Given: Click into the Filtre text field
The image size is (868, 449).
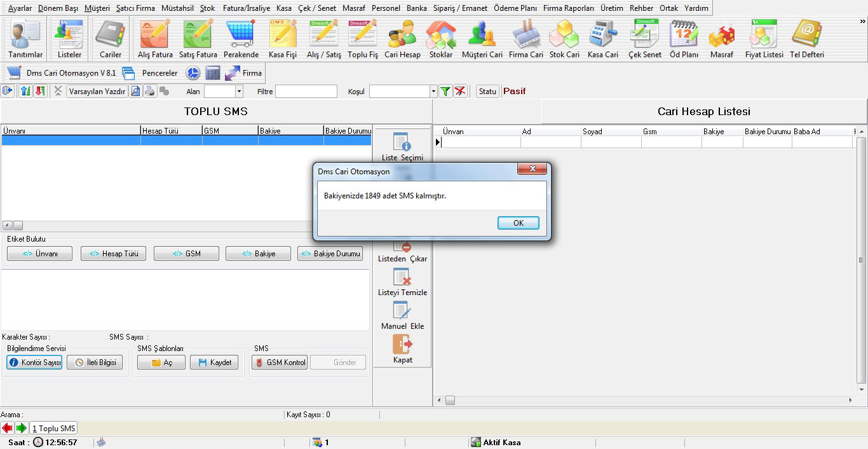Looking at the screenshot, I should coord(306,92).
